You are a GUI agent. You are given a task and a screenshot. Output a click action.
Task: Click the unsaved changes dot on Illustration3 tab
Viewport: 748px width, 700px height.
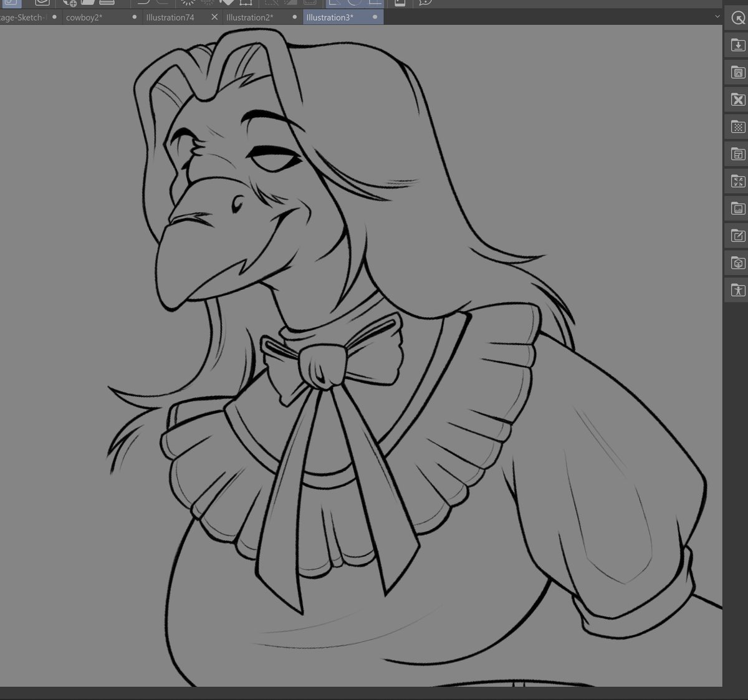(375, 17)
